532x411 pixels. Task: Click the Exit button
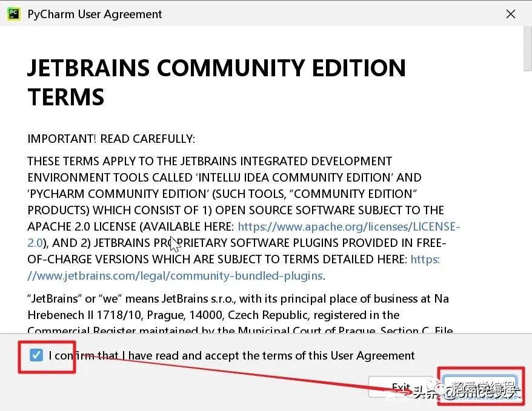click(x=402, y=387)
